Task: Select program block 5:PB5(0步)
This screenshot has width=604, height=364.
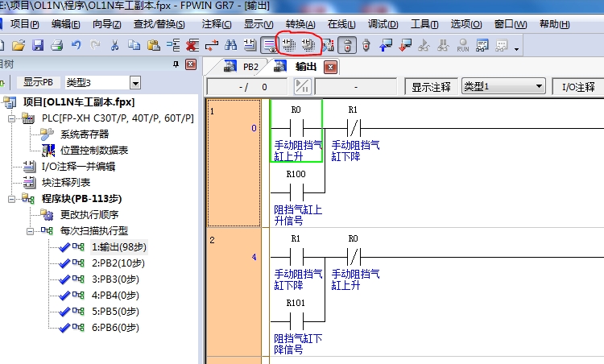Action: [115, 311]
